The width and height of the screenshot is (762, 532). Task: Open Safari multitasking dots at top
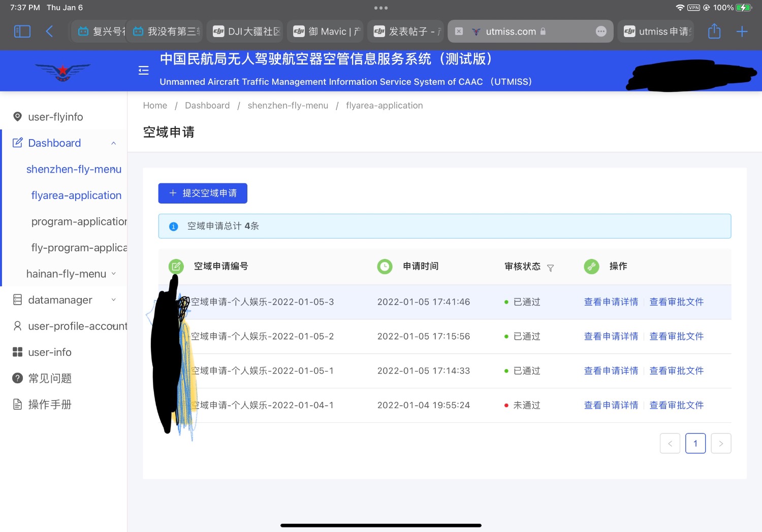point(381,8)
